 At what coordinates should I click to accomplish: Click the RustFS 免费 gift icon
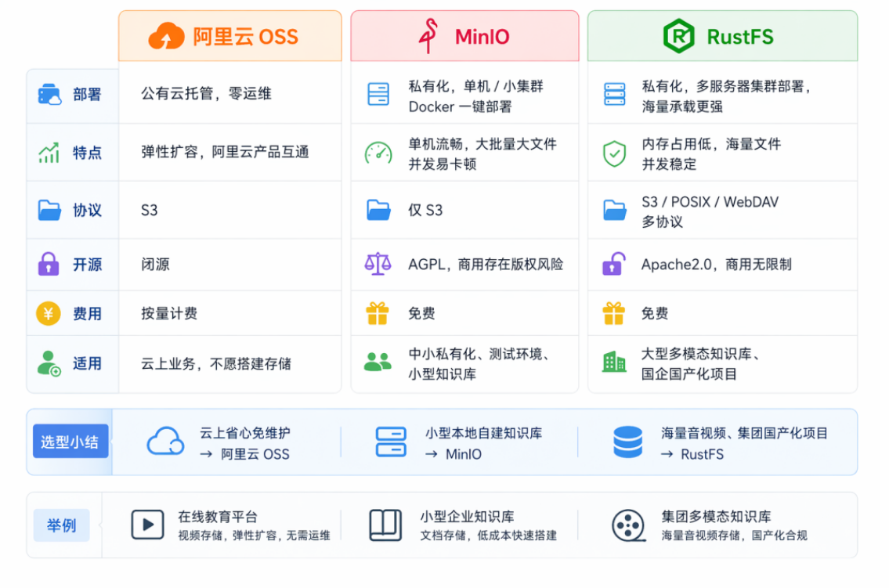coord(613,313)
